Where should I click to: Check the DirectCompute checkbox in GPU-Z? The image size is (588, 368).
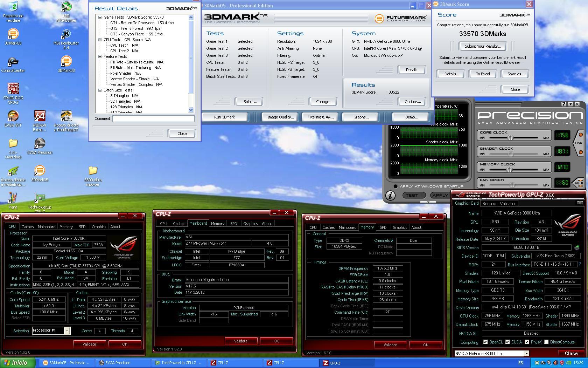(x=546, y=342)
